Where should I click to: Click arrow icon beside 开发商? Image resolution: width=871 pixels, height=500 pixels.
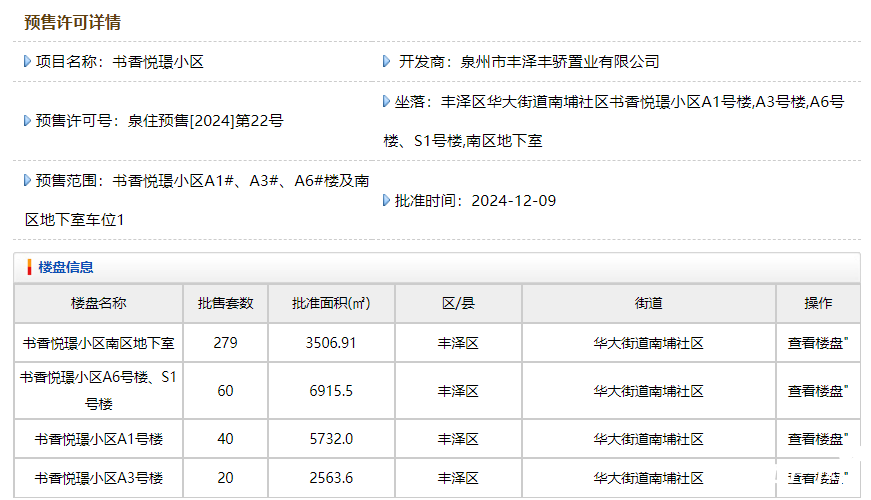[x=387, y=61]
